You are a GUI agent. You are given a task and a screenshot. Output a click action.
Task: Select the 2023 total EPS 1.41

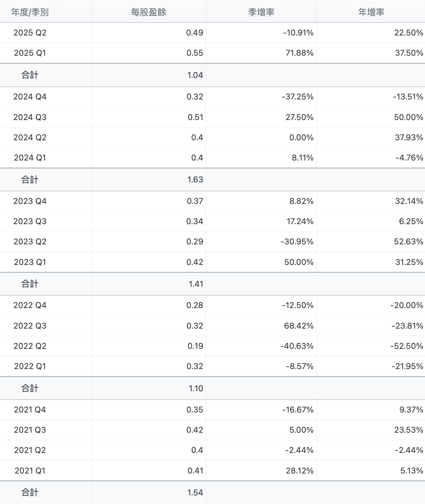coord(196,284)
